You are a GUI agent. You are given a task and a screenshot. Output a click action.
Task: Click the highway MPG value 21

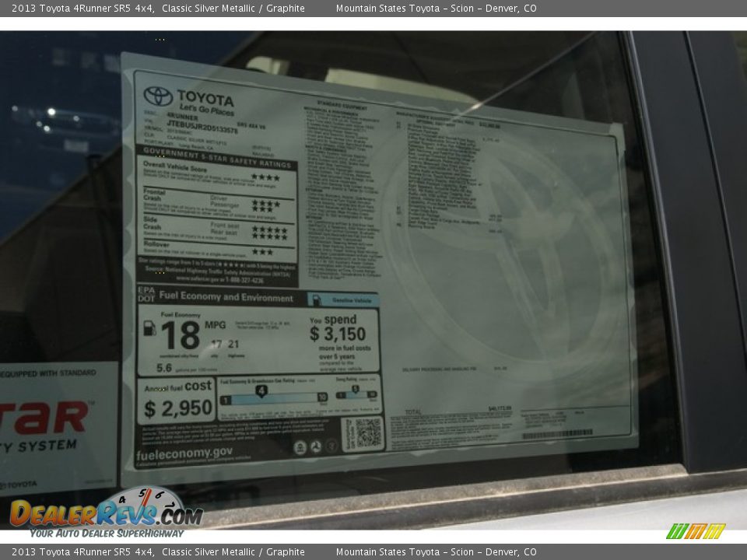233,344
